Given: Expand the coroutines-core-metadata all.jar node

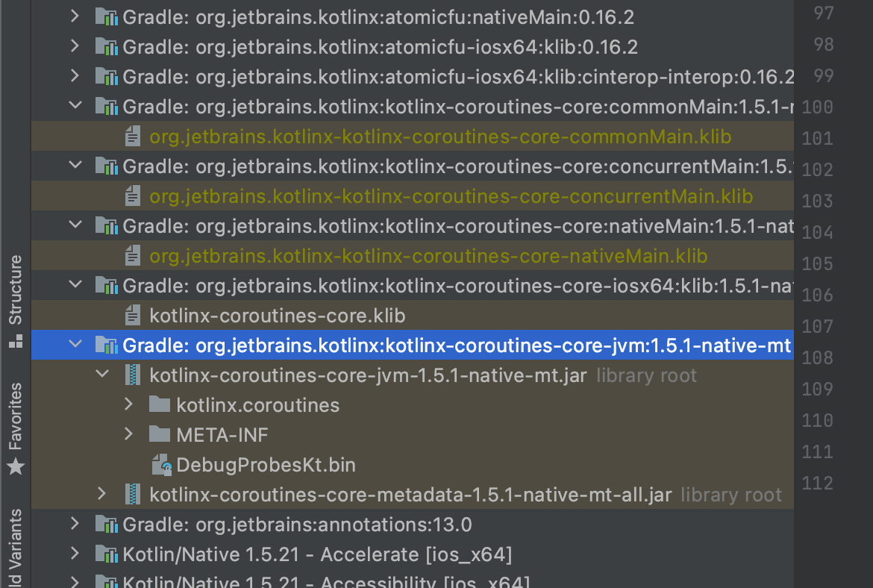Looking at the screenshot, I should click(x=102, y=494).
